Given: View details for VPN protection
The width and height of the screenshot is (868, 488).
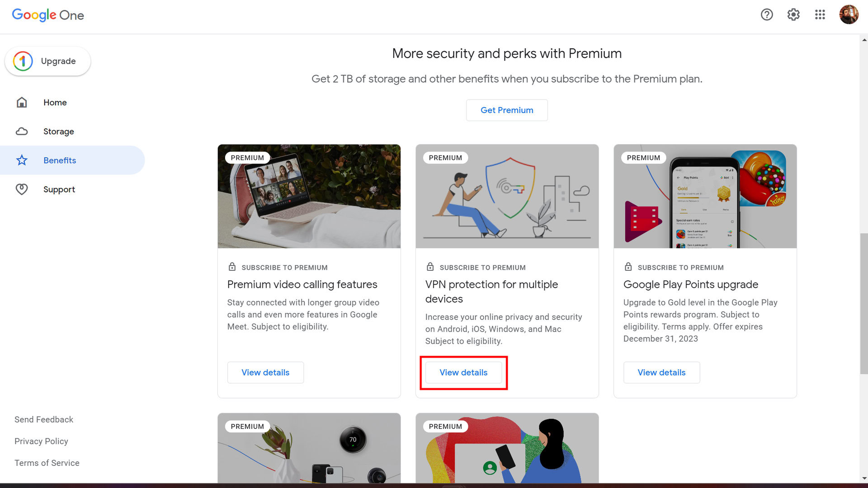Looking at the screenshot, I should coord(463,372).
